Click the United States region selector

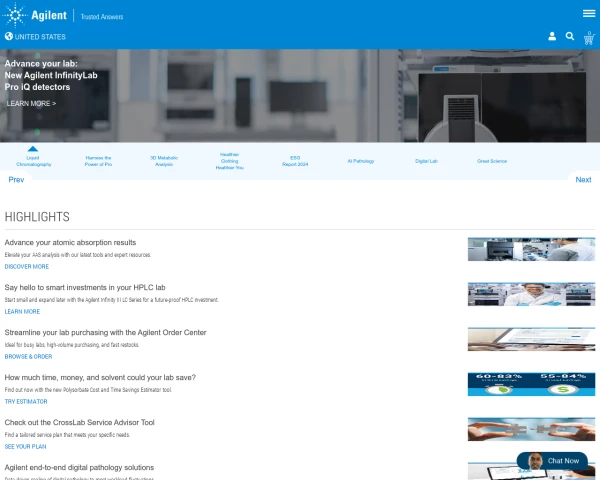(x=35, y=37)
